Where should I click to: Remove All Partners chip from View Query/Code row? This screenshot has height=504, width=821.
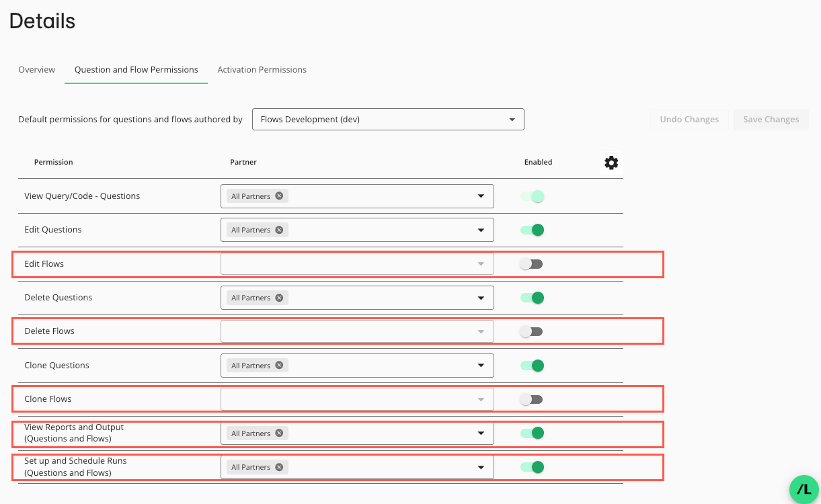279,196
